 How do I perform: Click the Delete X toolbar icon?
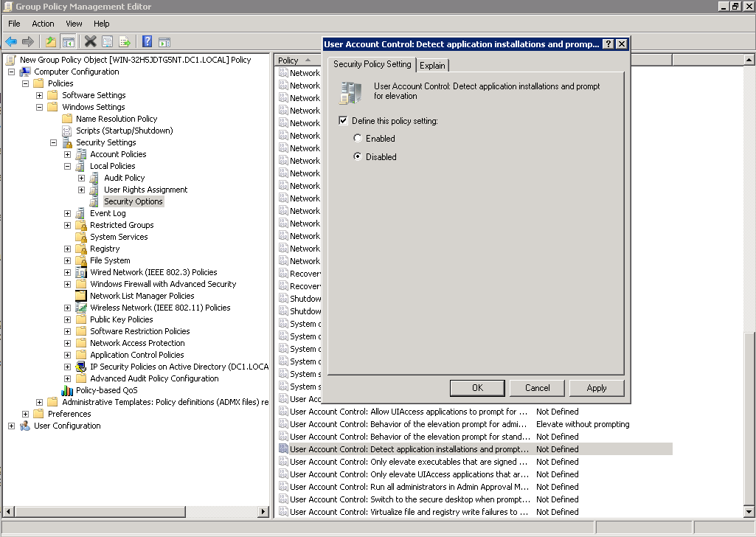click(90, 41)
